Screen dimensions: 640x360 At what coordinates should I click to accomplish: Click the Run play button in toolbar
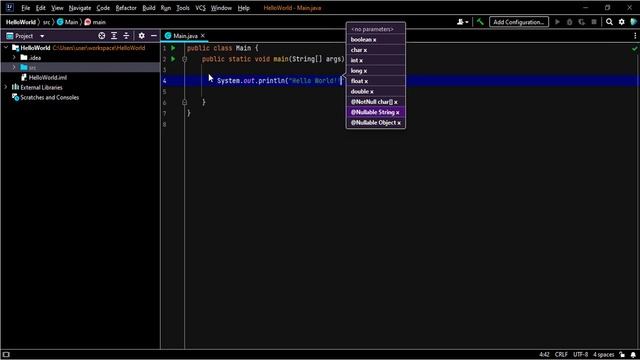(x=557, y=22)
